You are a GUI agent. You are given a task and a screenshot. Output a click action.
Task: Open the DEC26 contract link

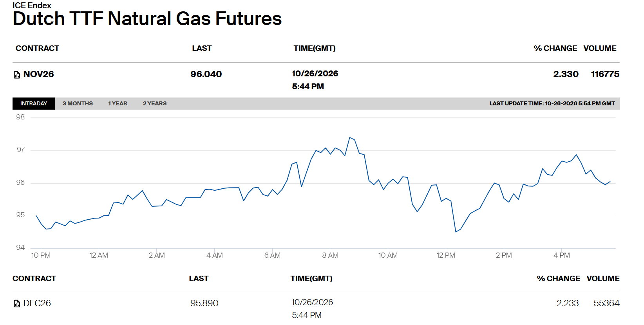(37, 303)
